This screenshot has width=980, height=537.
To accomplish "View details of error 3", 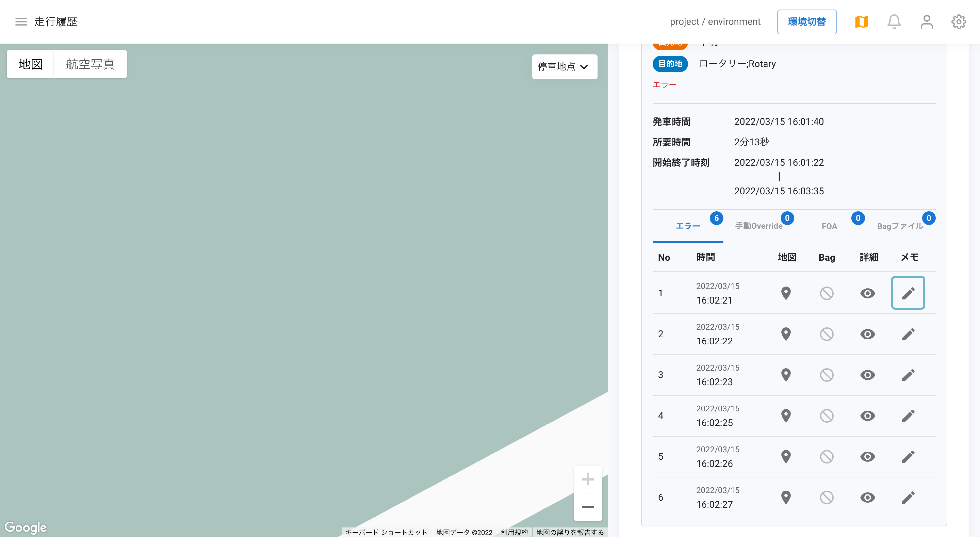I will [x=867, y=375].
